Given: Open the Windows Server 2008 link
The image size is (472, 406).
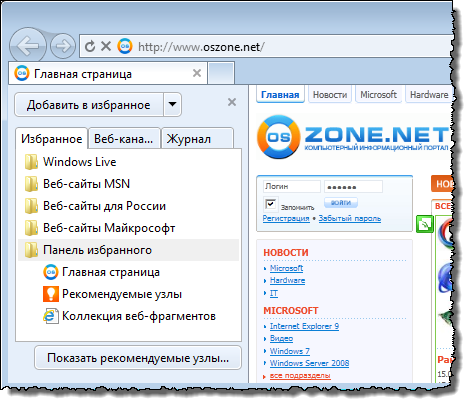Looking at the screenshot, I should (x=309, y=363).
